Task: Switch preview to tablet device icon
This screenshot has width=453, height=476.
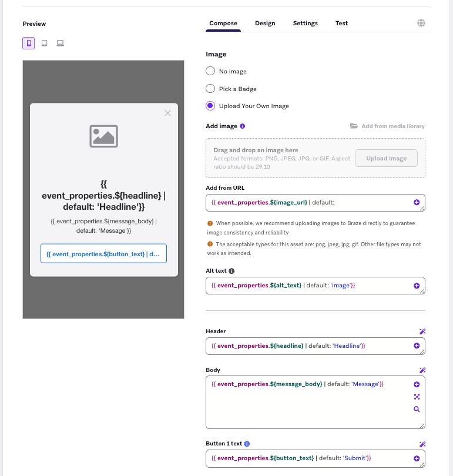Action: [x=44, y=43]
